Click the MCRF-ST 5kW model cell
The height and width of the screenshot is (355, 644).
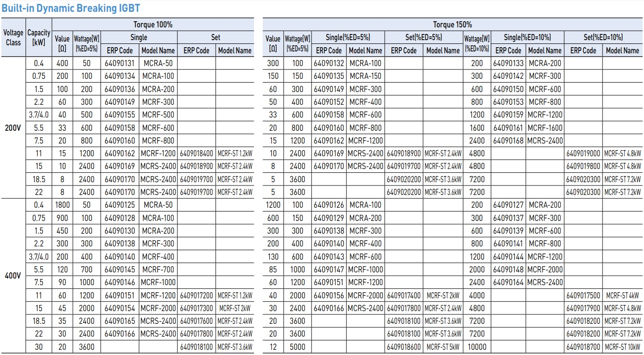(443, 347)
